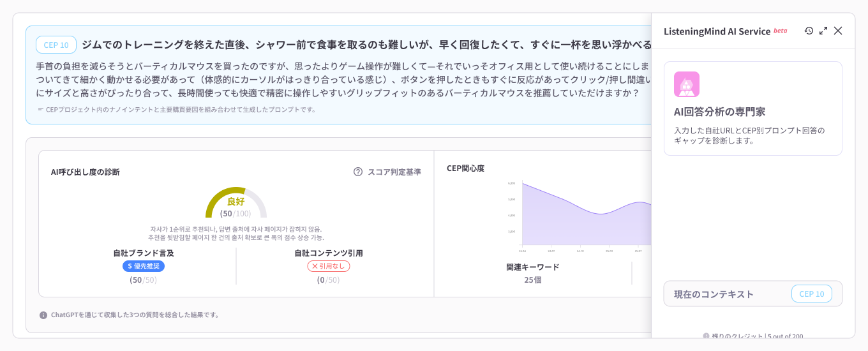Click the 25個 keyword count
The image size is (868, 351).
[x=533, y=280]
